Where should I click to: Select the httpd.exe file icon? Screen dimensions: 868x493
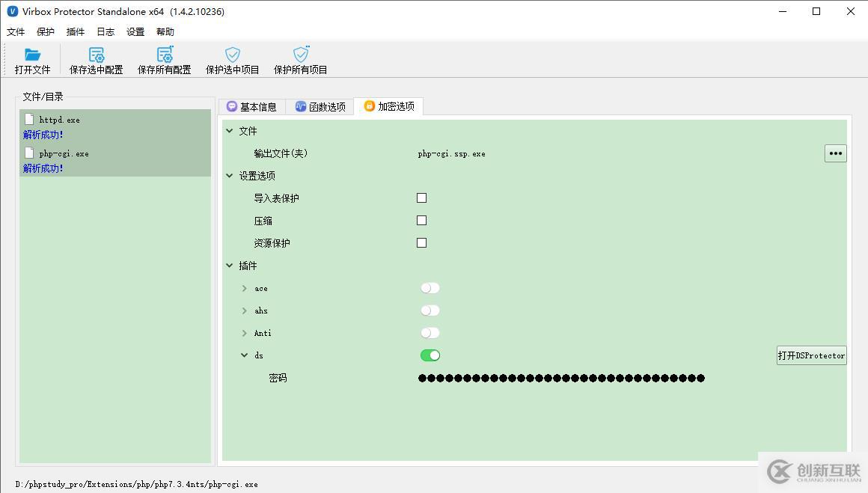[x=29, y=119]
